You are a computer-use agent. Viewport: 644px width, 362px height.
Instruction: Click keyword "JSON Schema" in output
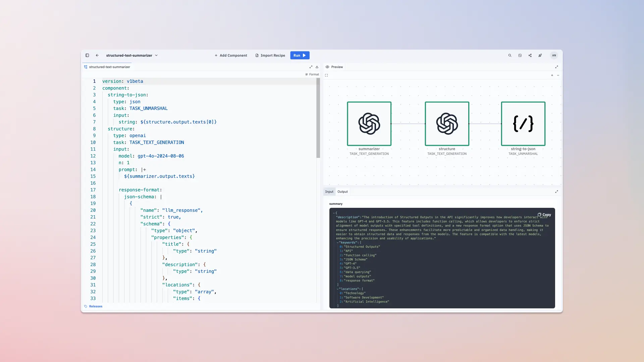click(356, 259)
